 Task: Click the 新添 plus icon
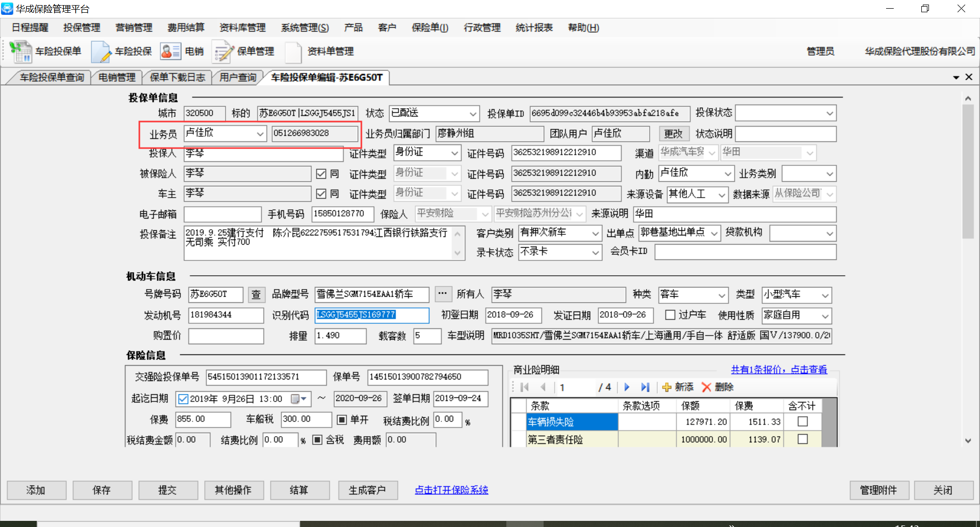(666, 387)
